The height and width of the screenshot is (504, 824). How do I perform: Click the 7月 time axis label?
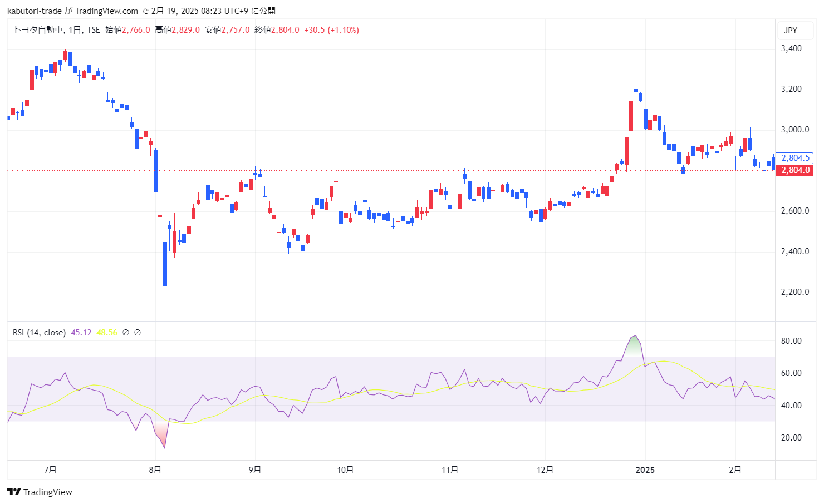tap(50, 470)
